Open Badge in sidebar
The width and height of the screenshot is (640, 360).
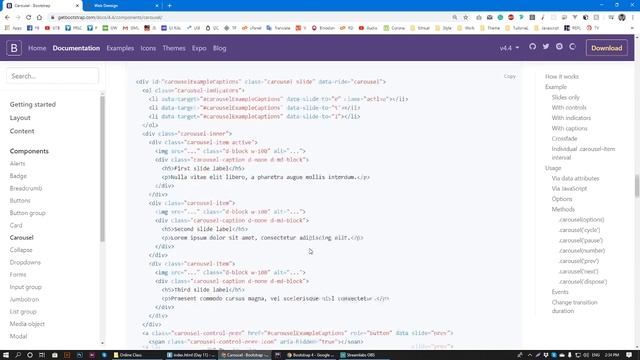pos(18,176)
